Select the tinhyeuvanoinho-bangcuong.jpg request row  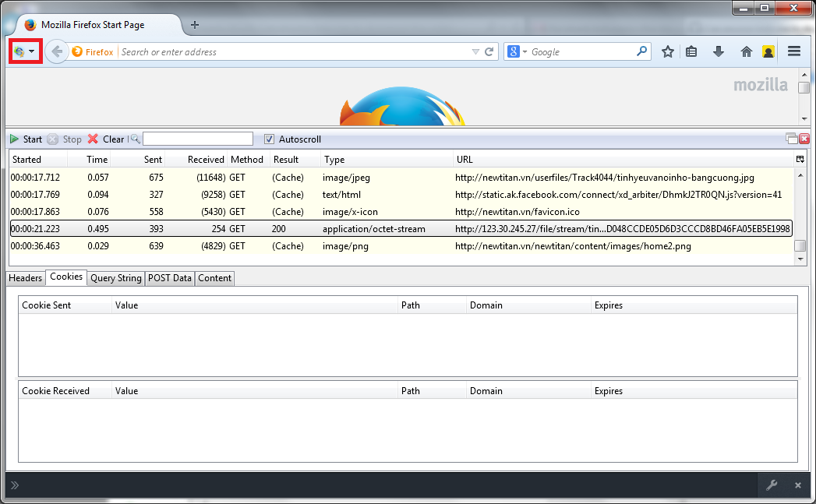(x=401, y=178)
